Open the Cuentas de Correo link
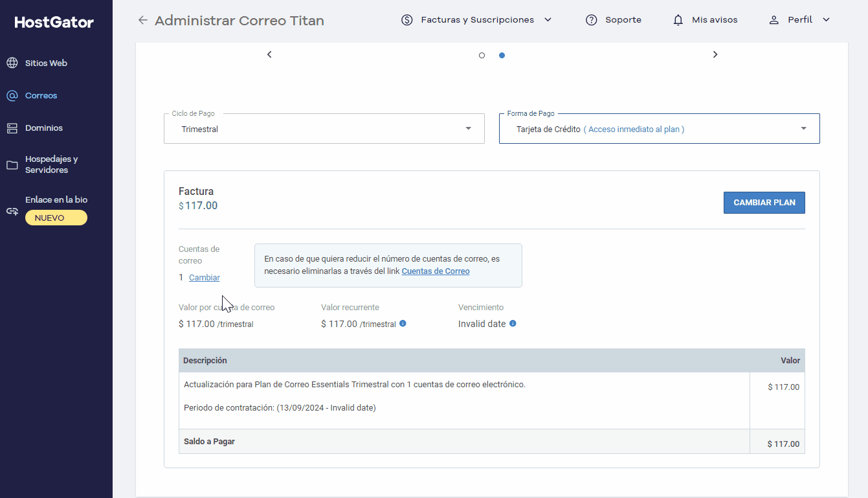The height and width of the screenshot is (498, 868). (x=436, y=271)
